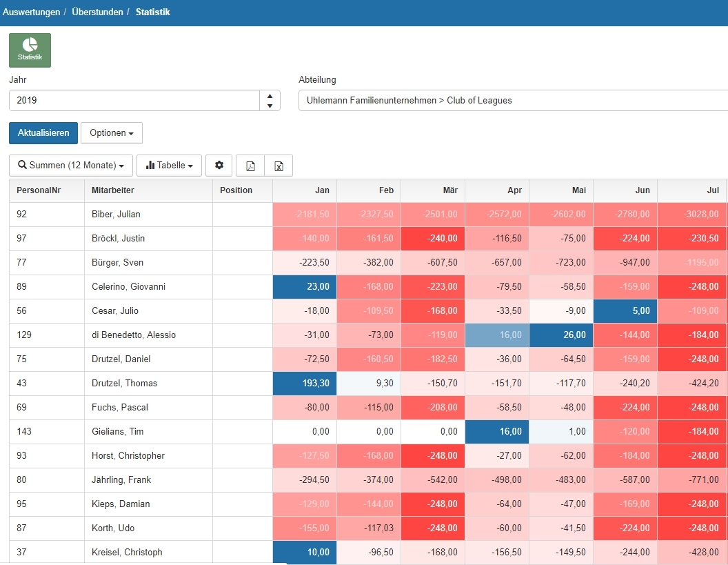
Task: Click the Position column header
Action: [236, 190]
